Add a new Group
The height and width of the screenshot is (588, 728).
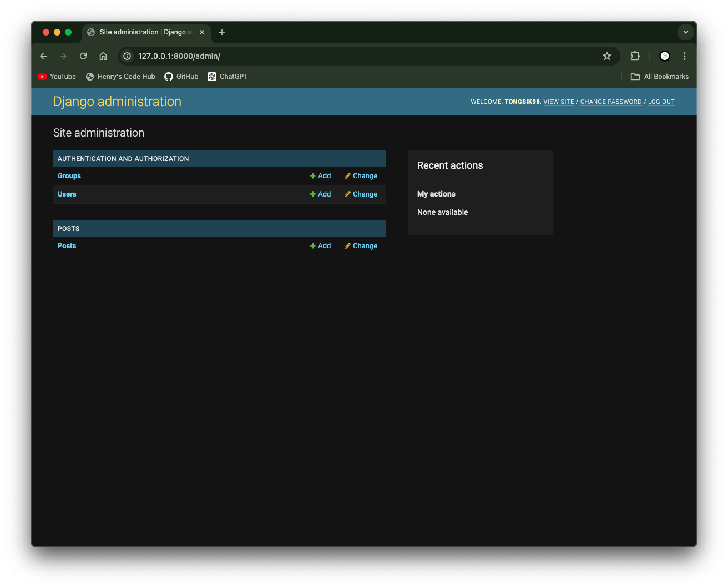pos(320,176)
